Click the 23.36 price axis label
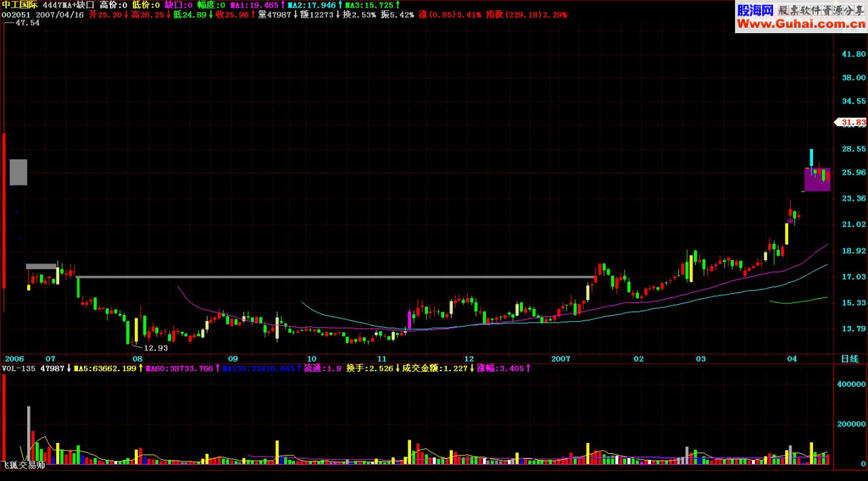This screenshot has height=481, width=868. [853, 198]
